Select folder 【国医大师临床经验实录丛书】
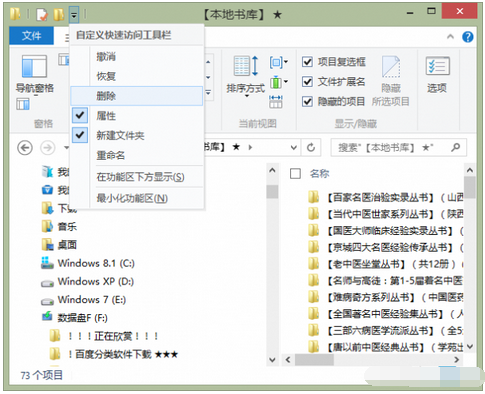The height and width of the screenshot is (394, 485). coord(385,231)
